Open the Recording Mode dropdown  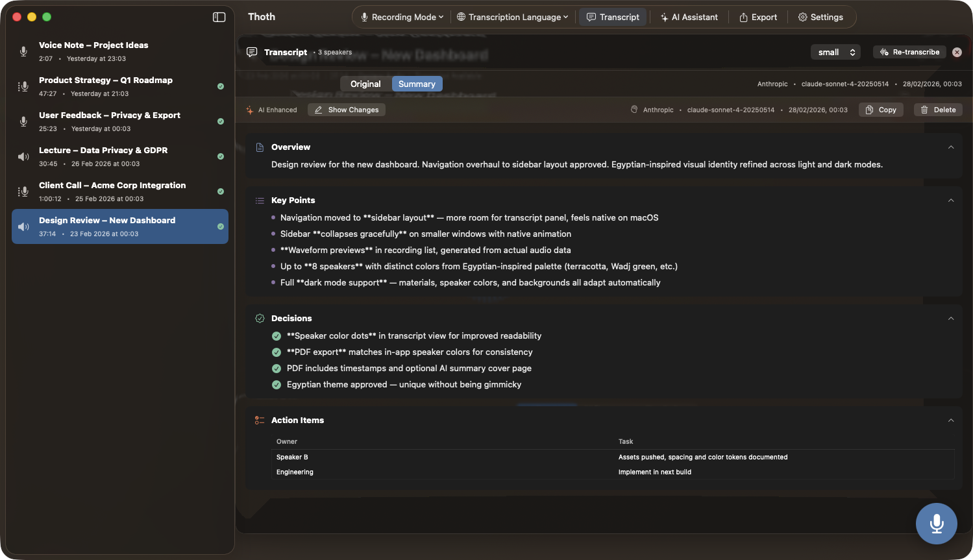tap(402, 17)
